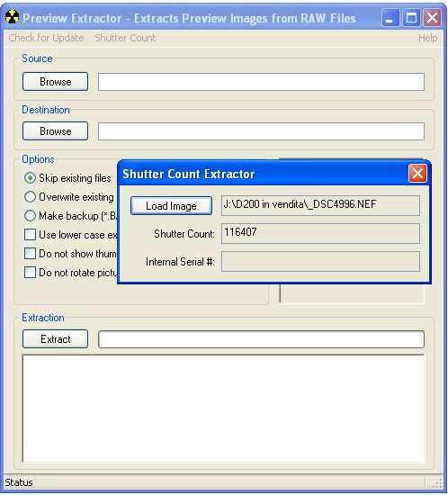
Task: Click the Destination Browse button
Action: pos(55,131)
